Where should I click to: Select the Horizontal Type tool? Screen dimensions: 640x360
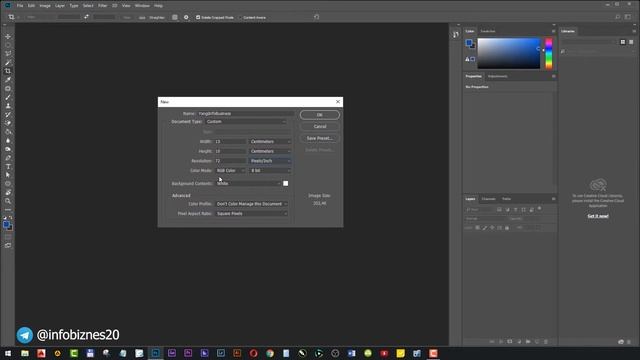pos(8,167)
